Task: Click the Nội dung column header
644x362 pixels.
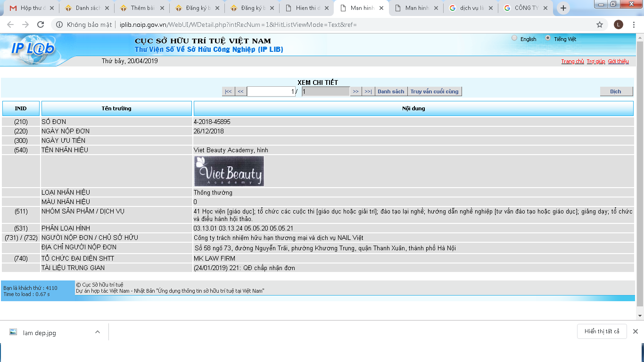Action: (x=413, y=108)
